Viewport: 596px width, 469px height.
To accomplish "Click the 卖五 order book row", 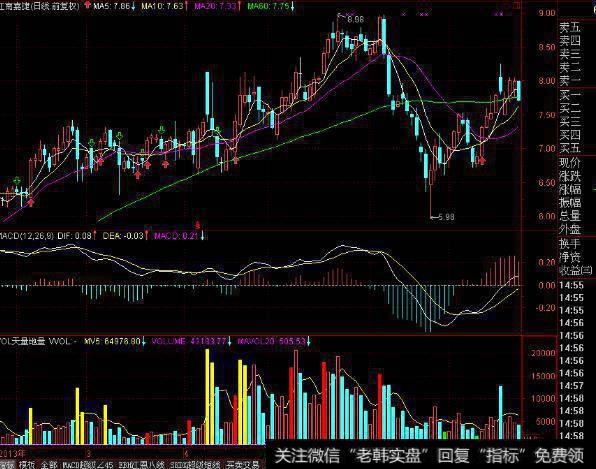I will [x=570, y=27].
